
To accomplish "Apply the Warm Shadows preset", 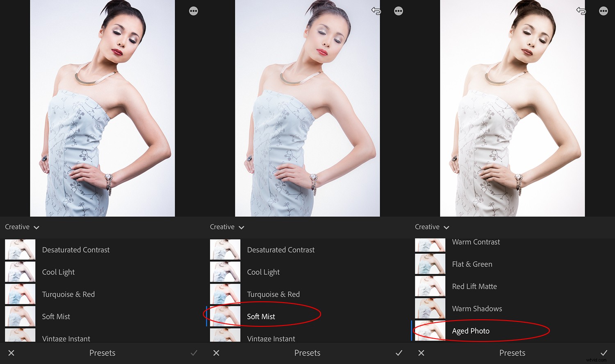I will [477, 308].
